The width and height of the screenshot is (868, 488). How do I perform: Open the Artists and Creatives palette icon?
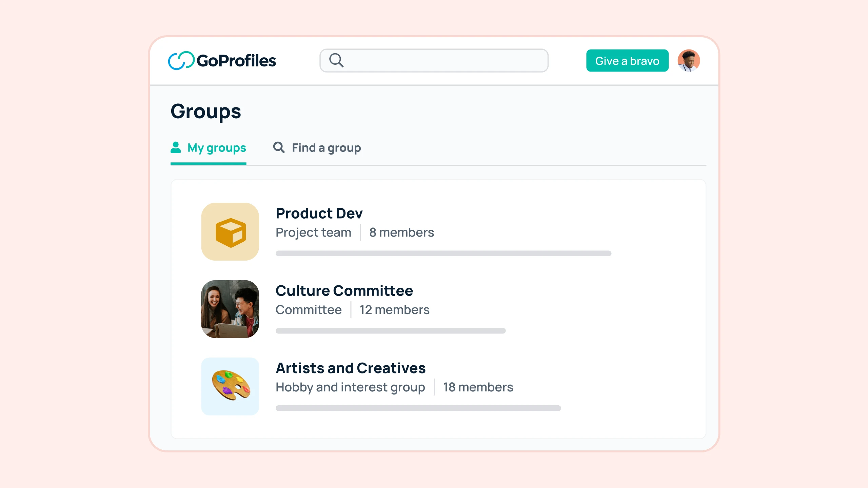click(x=230, y=386)
